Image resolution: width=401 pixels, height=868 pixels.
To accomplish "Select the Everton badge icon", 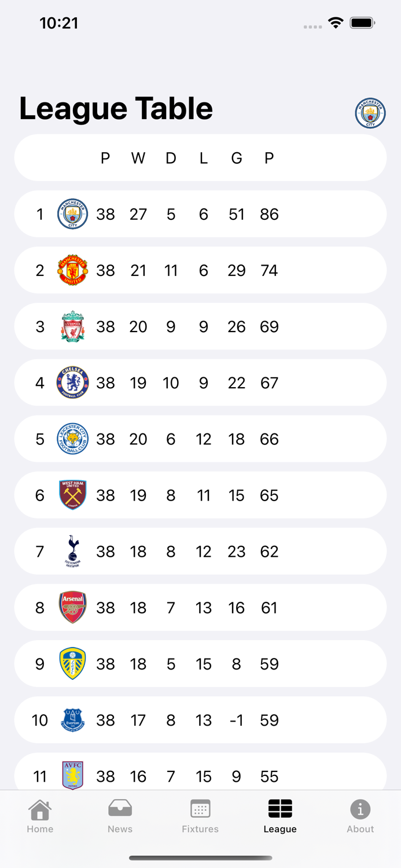I will (x=72, y=720).
